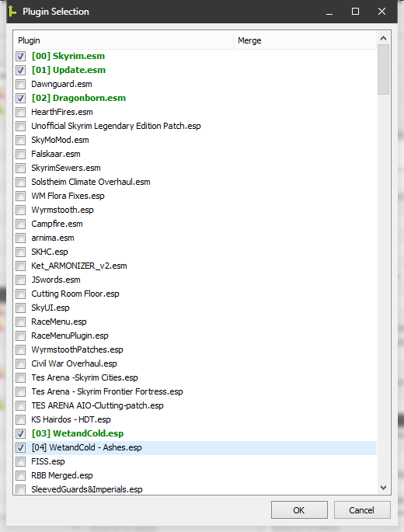This screenshot has height=532, width=404.
Task: Select the Civil War Overhaul.esp row
Action: point(196,363)
